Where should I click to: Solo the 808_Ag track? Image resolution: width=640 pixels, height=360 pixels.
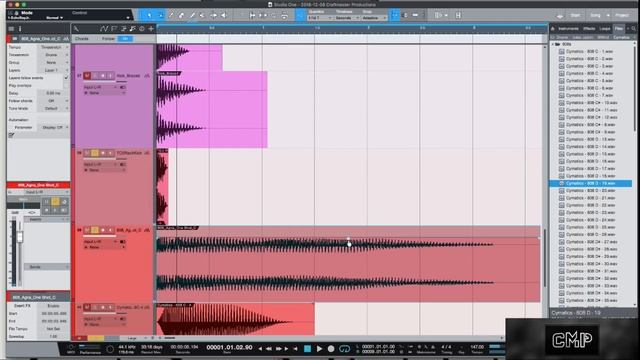tap(95, 230)
